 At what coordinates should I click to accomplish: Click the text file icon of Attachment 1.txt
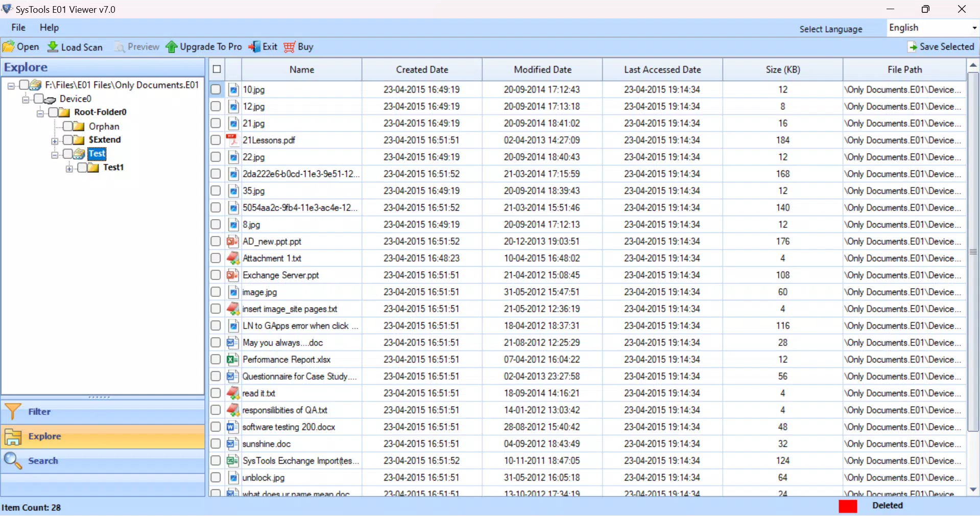pyautogui.click(x=233, y=258)
